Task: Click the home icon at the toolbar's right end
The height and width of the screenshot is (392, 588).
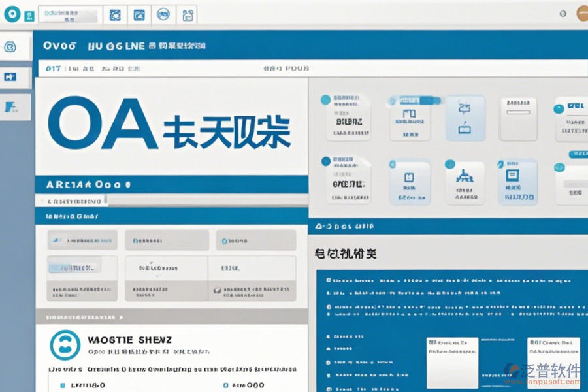Action: pos(188,15)
